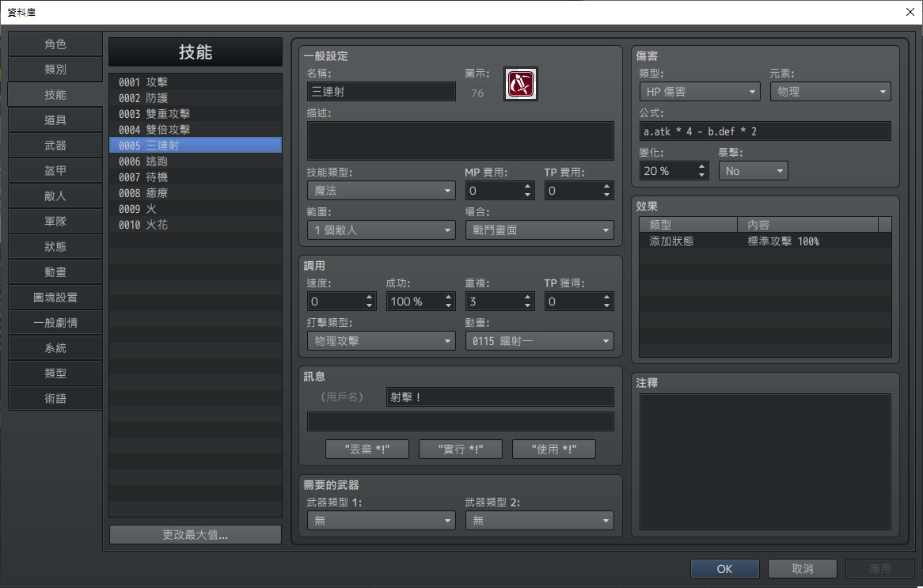Click the 注釋 notes text area

(x=765, y=462)
